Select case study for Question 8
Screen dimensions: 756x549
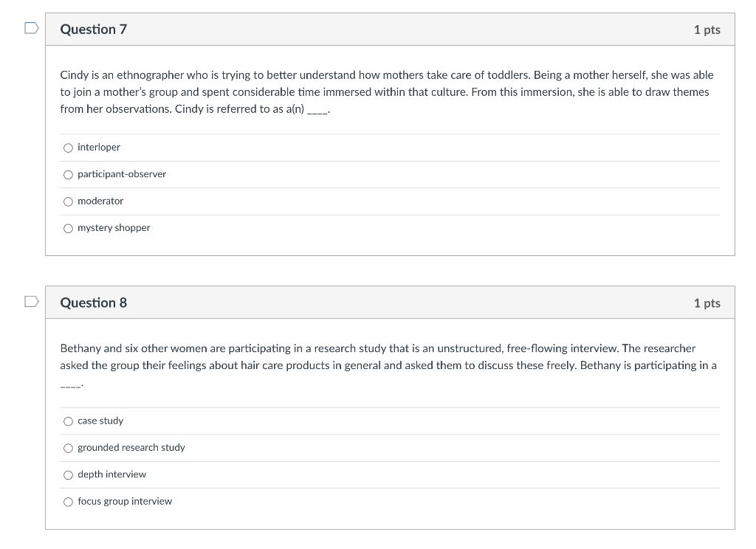pyautogui.click(x=68, y=421)
